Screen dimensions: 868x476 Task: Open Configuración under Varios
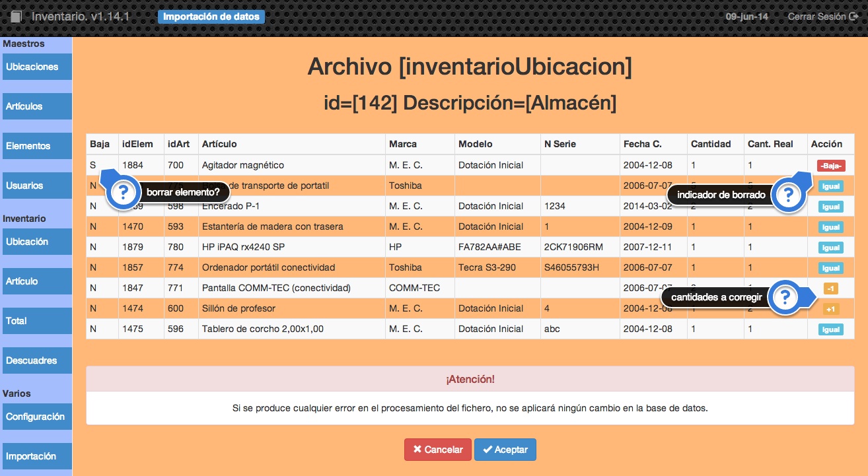[x=36, y=417]
